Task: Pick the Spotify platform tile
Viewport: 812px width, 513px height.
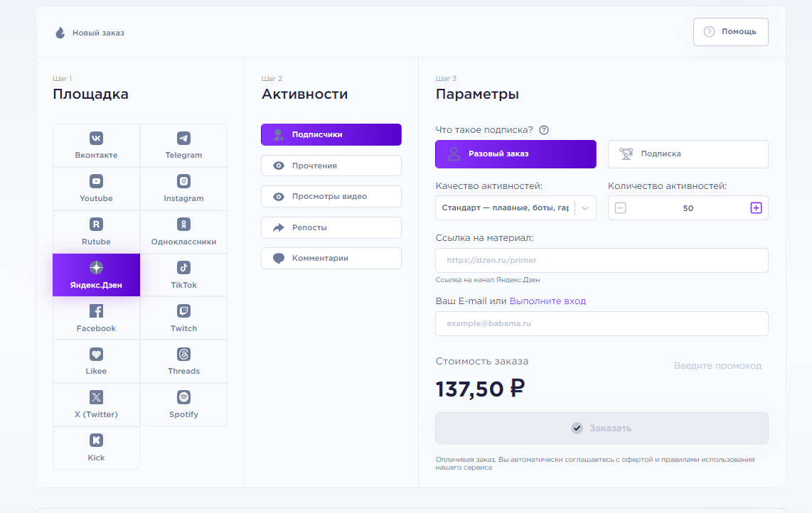Action: pos(184,405)
